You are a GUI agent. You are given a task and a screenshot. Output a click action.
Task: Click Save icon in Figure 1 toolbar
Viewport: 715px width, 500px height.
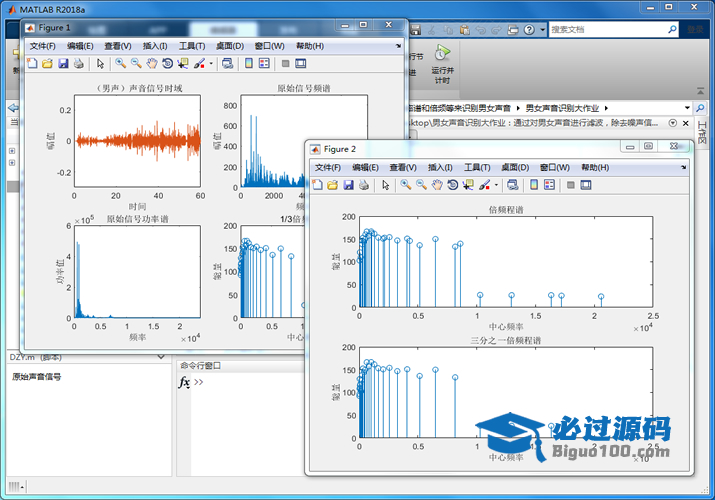64,64
